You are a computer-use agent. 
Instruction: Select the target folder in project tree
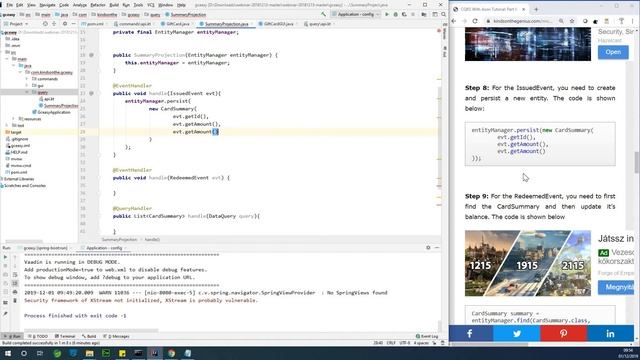13,132
